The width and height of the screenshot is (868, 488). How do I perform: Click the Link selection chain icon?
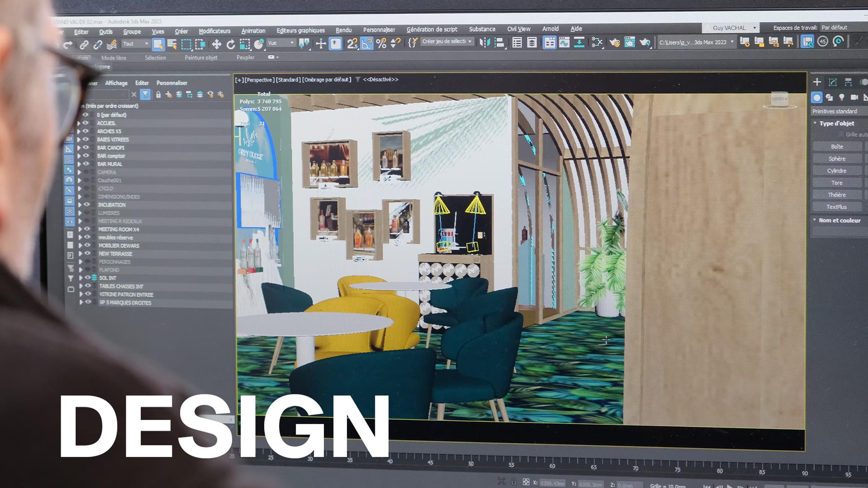[x=84, y=45]
